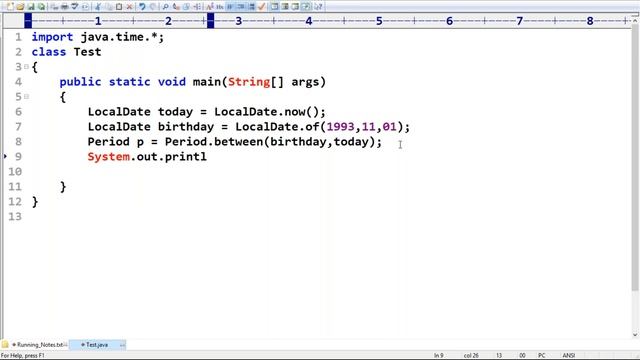640x360 pixels.
Task: Save the current file
Action: pyautogui.click(x=31, y=7)
